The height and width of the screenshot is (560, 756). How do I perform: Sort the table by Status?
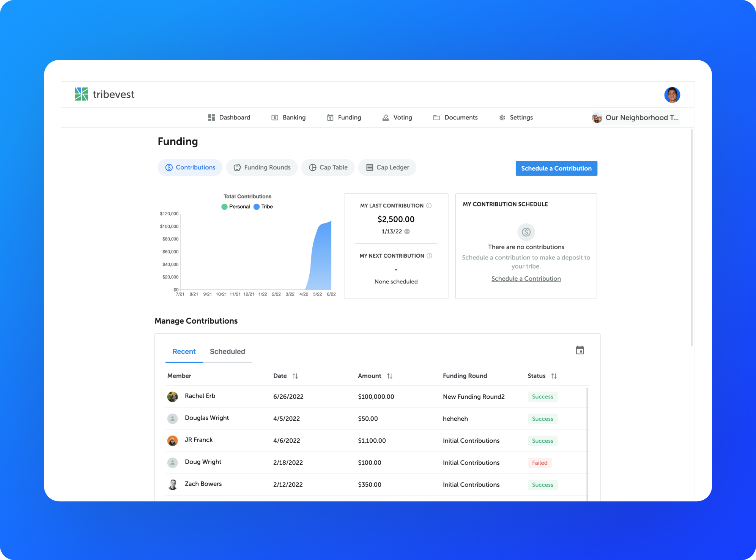(x=554, y=376)
